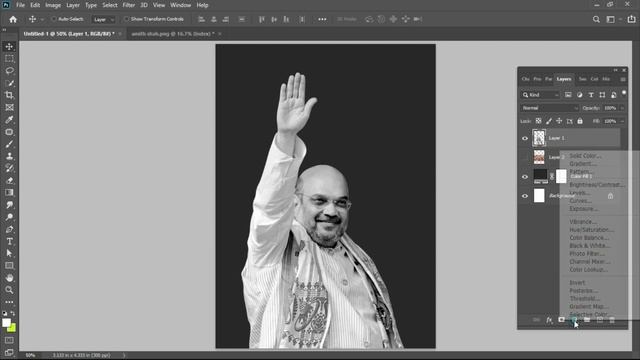
Task: Select the Brush tool
Action: [9, 144]
